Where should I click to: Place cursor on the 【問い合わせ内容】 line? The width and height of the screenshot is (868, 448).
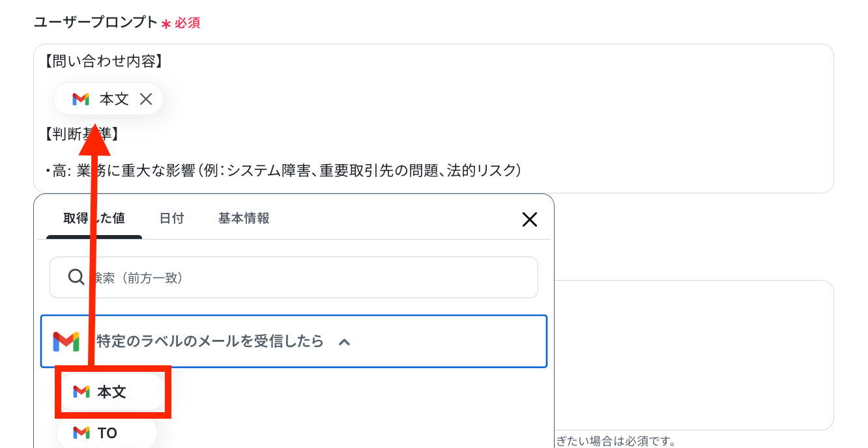pos(103,62)
